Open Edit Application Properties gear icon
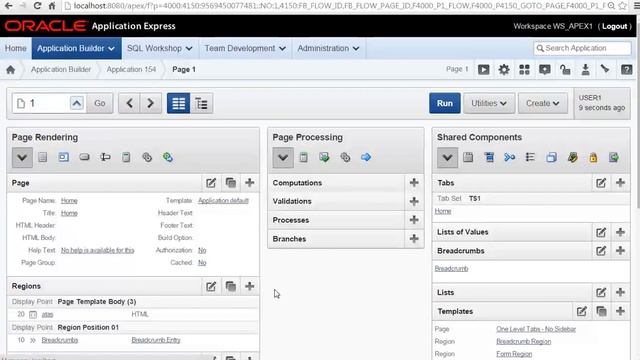This screenshot has width=640, height=360. coord(504,70)
